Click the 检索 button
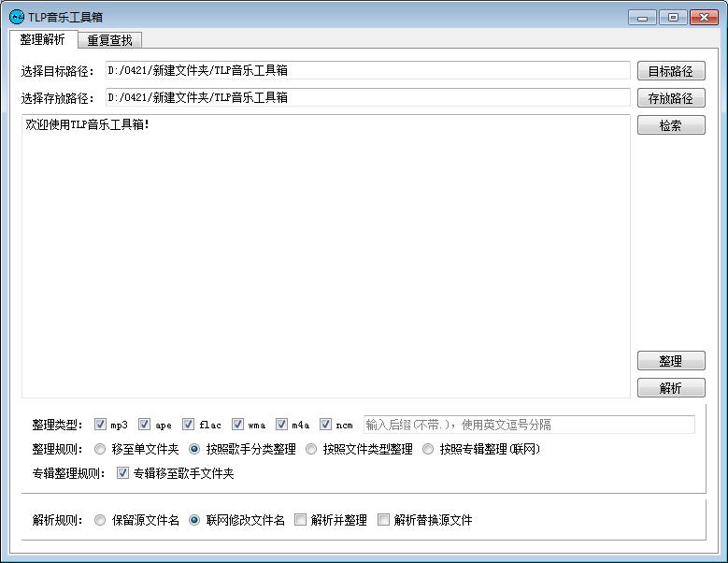Image resolution: width=728 pixels, height=563 pixels. point(671,125)
